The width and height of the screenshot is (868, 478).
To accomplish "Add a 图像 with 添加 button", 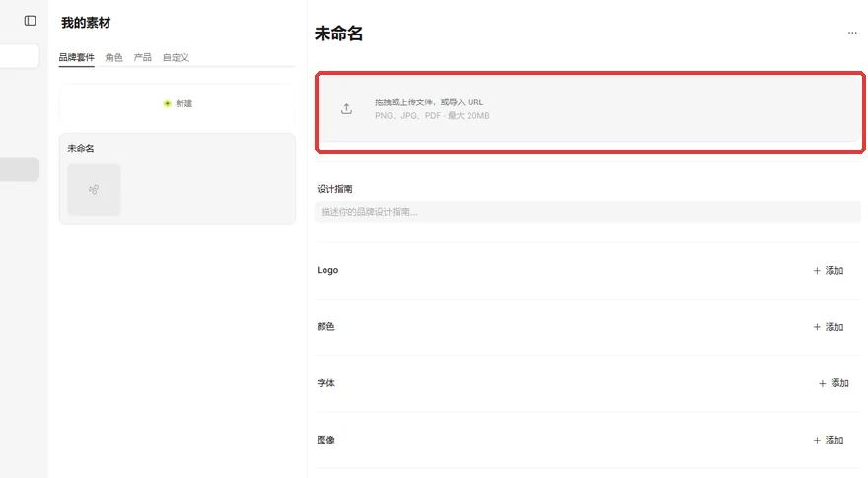I will [829, 440].
